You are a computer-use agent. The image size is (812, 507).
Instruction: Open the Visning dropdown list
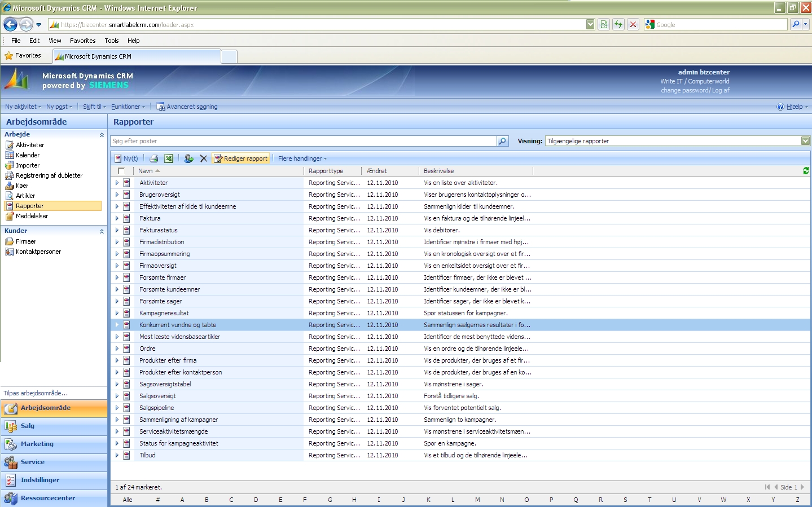tap(805, 141)
